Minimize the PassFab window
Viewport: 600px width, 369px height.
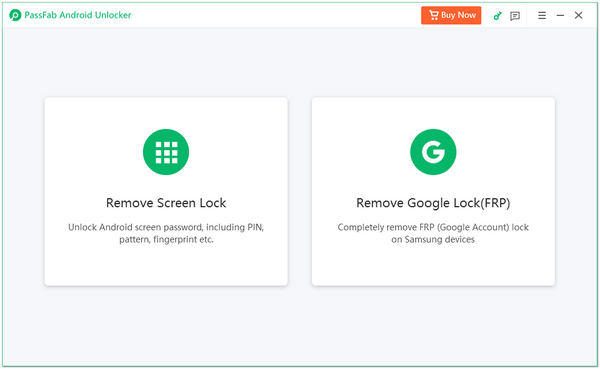(560, 15)
